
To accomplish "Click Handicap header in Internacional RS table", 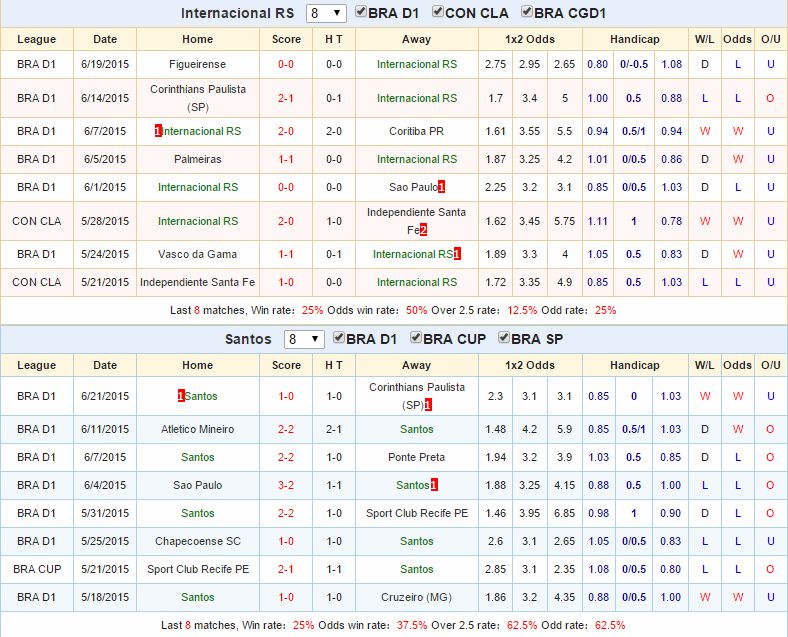I will pos(635,39).
